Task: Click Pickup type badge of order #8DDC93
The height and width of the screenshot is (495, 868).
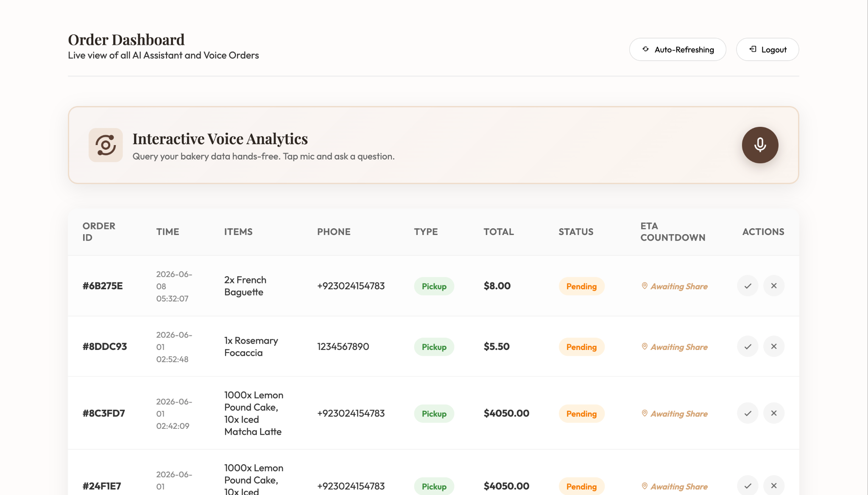Action: [434, 347]
